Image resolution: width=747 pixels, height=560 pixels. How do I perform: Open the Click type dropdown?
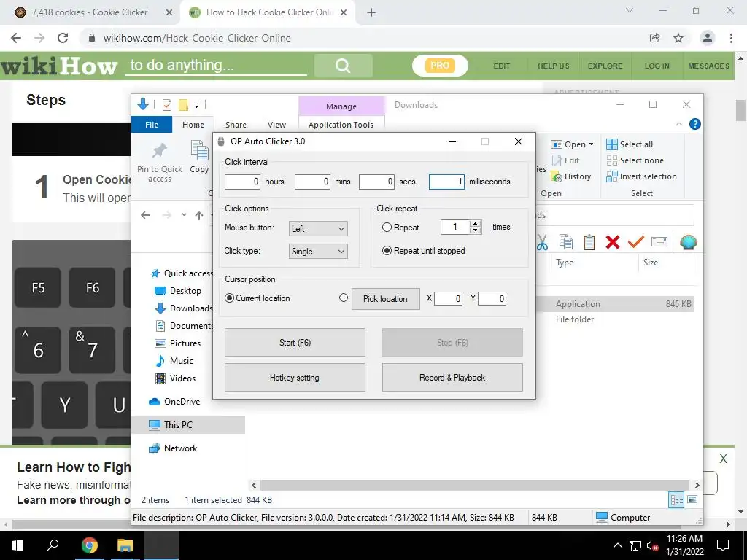pos(318,252)
